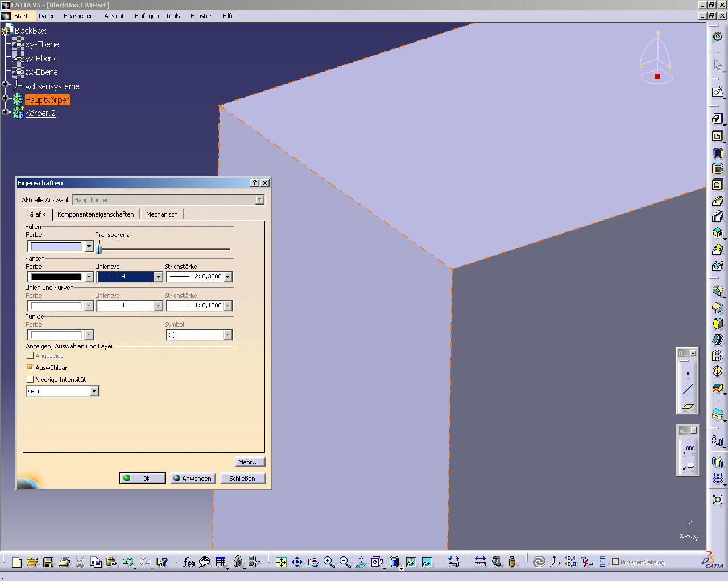Select Körper.2 in the tree
This screenshot has width=728, height=582.
[x=40, y=113]
